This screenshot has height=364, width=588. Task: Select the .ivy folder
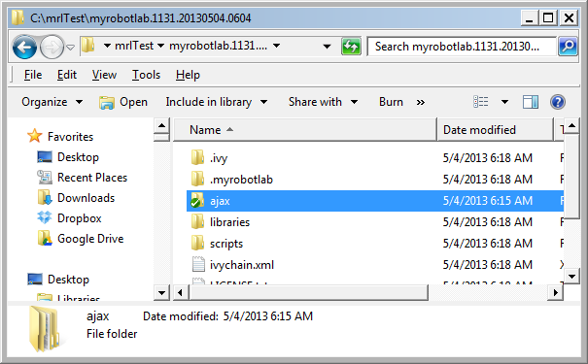pyautogui.click(x=219, y=158)
